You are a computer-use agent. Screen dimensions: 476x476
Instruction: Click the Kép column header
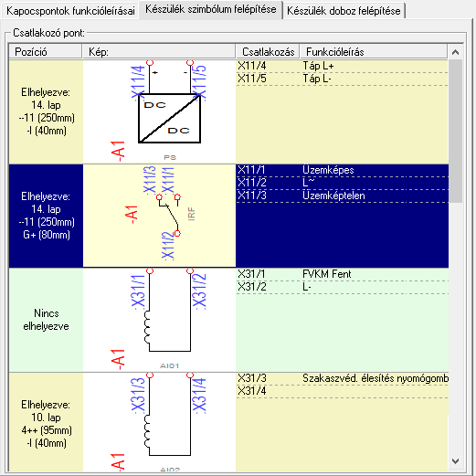[159, 52]
